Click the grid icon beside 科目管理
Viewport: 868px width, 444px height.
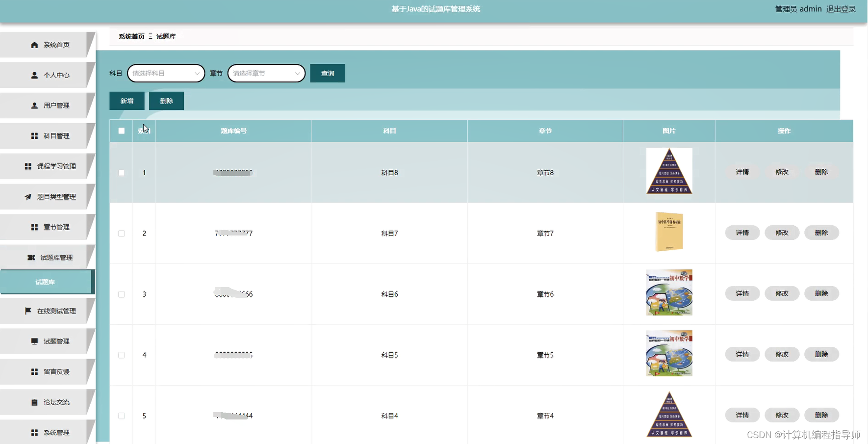coord(34,136)
